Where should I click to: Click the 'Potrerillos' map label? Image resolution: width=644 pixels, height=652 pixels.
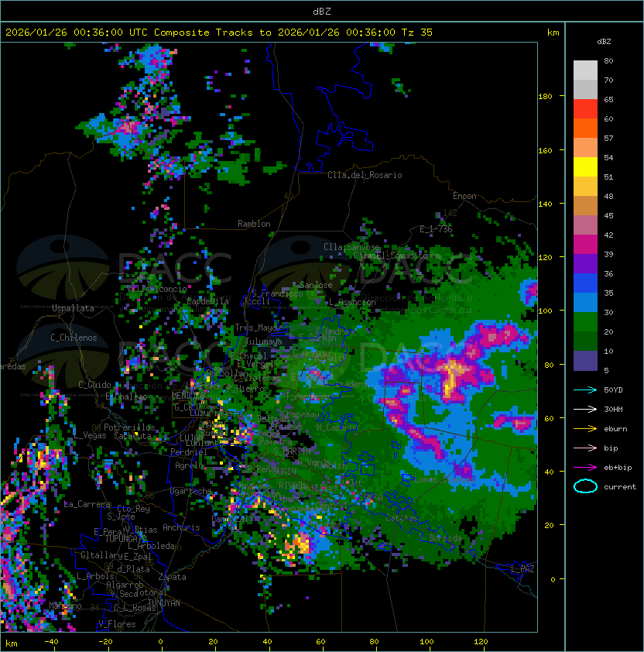point(129,427)
